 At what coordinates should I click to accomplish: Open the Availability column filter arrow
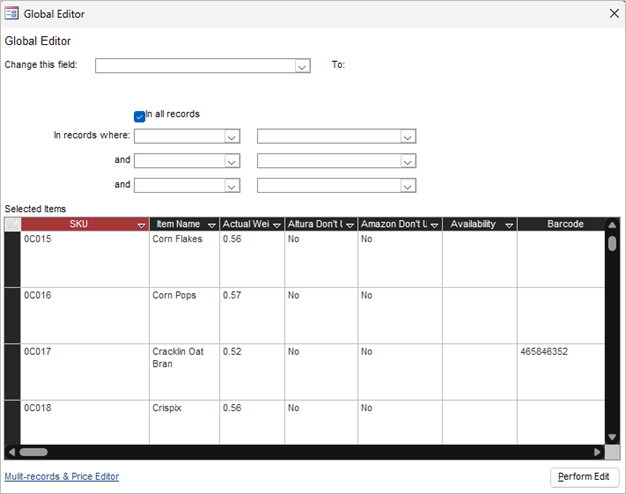[509, 225]
